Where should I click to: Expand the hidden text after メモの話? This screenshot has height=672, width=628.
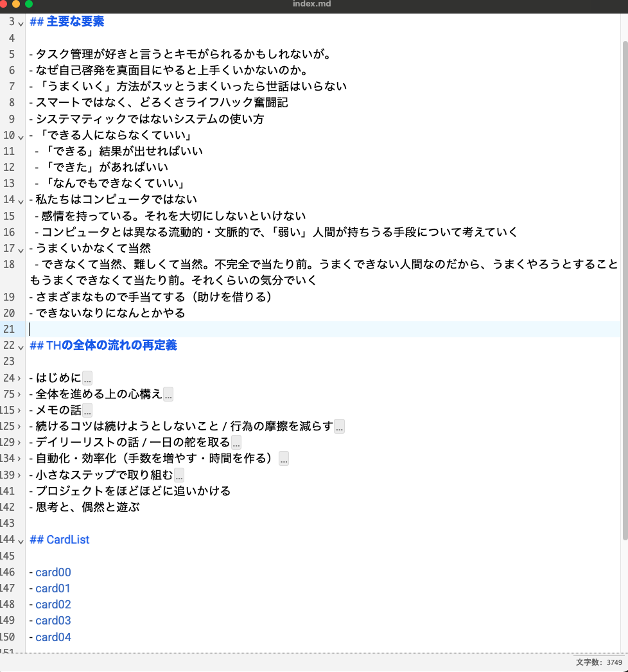click(x=86, y=410)
